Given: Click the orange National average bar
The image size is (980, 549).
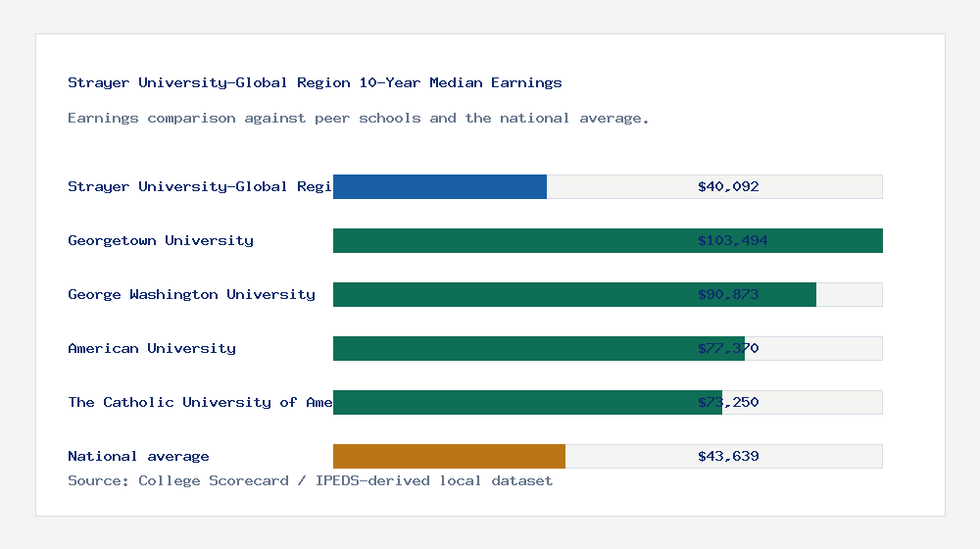Looking at the screenshot, I should [450, 457].
